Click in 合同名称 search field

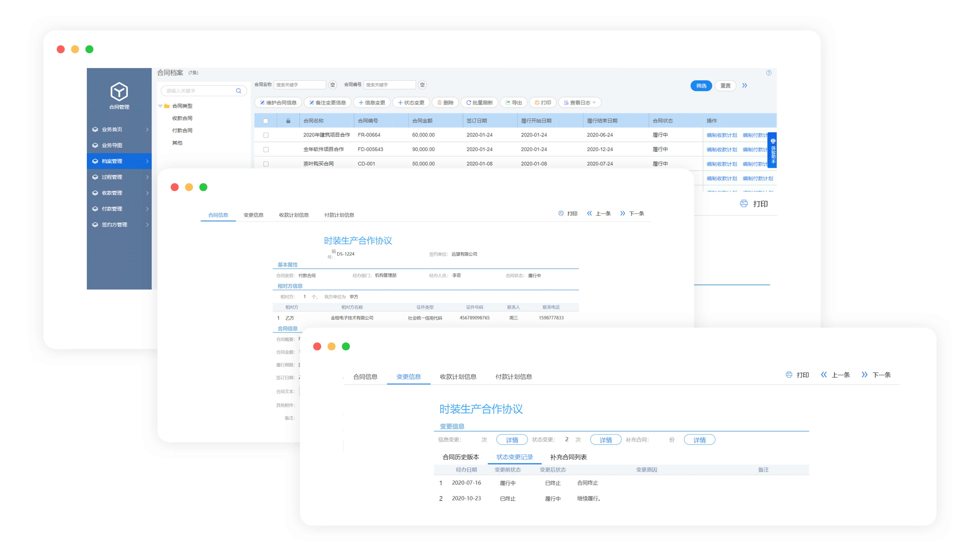[300, 85]
